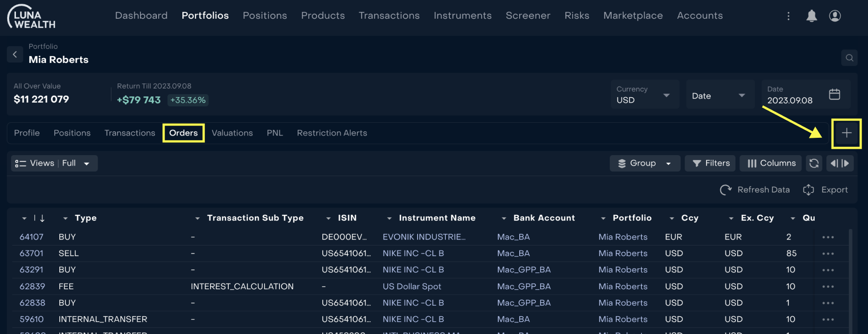Open Instruments in top navigation
The width and height of the screenshot is (868, 334).
463,16
